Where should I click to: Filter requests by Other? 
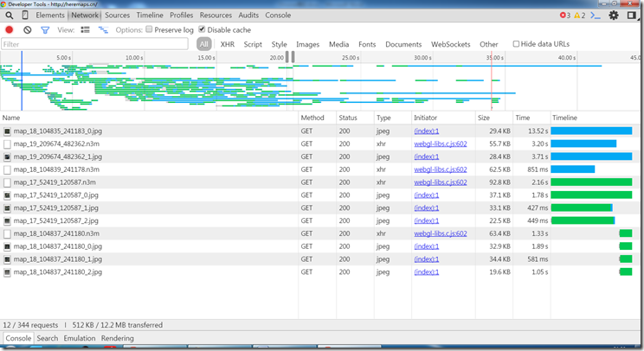(489, 44)
